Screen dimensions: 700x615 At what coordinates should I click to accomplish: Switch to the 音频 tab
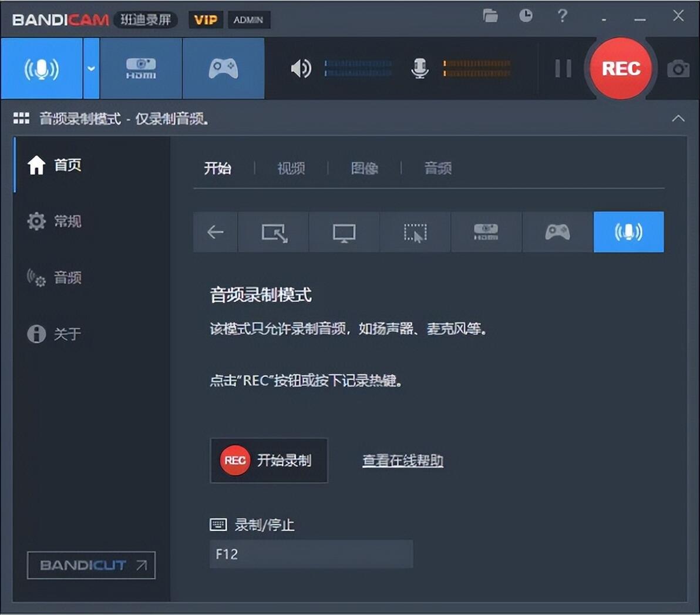pos(438,169)
